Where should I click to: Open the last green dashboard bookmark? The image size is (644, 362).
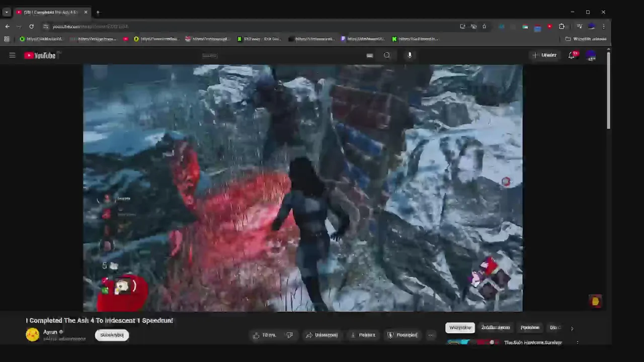(416, 39)
